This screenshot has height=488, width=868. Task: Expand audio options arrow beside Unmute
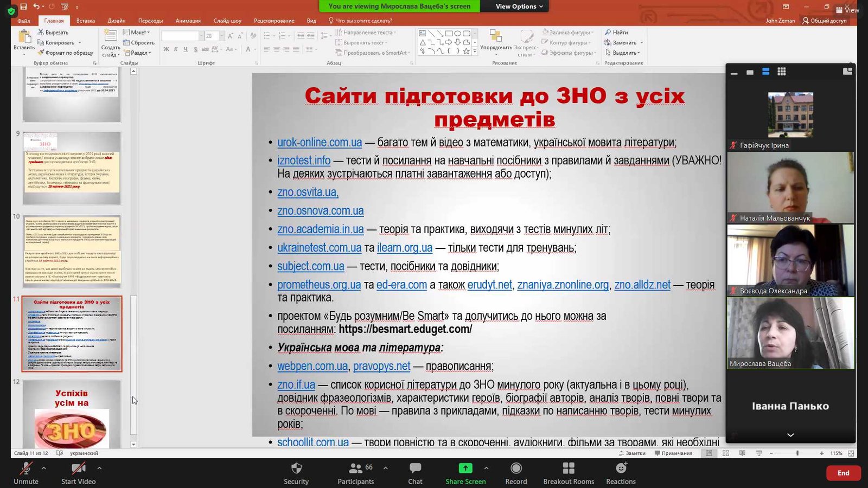tap(44, 467)
